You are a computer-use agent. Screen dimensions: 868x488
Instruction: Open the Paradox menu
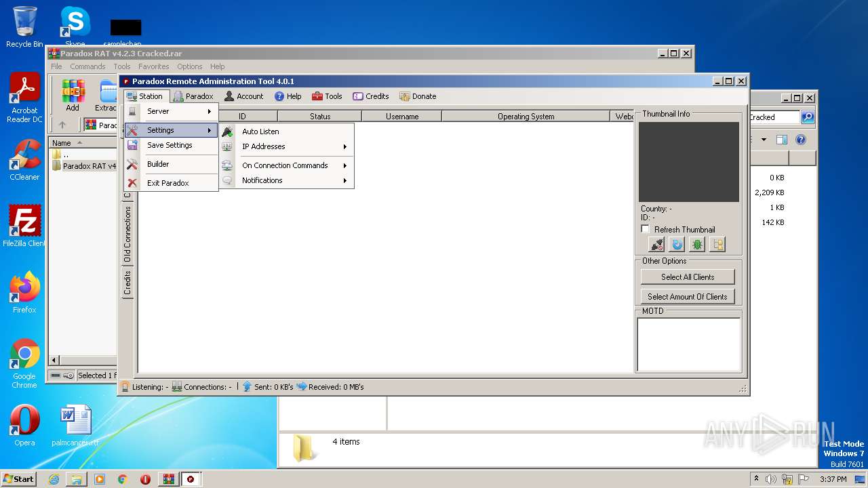pyautogui.click(x=193, y=96)
